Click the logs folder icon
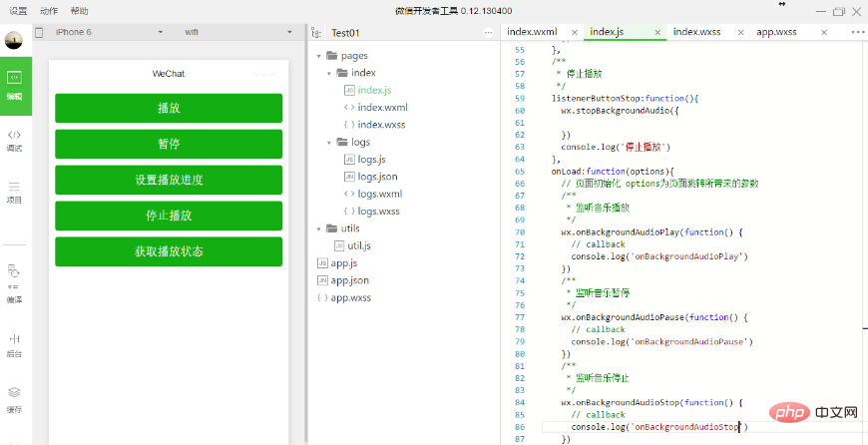The image size is (868, 445). (x=342, y=142)
